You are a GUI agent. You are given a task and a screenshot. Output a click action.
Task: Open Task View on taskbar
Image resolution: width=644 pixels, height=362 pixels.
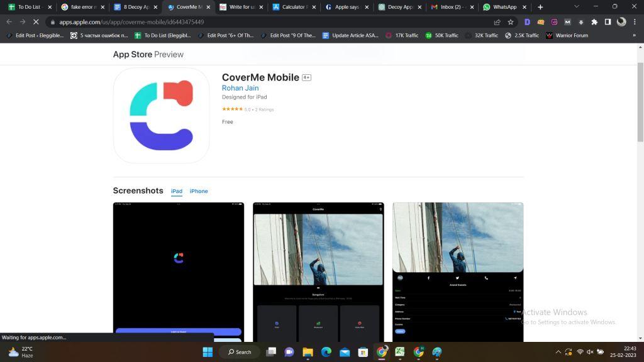click(x=271, y=352)
